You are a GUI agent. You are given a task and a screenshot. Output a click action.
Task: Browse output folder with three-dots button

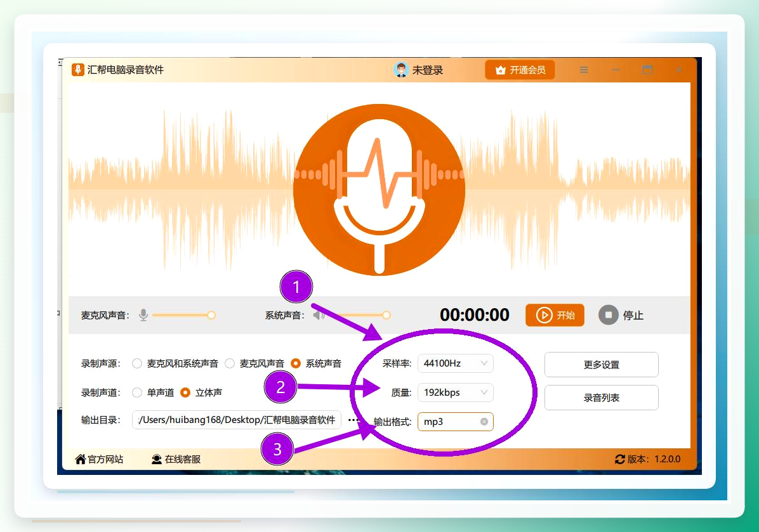tap(354, 420)
